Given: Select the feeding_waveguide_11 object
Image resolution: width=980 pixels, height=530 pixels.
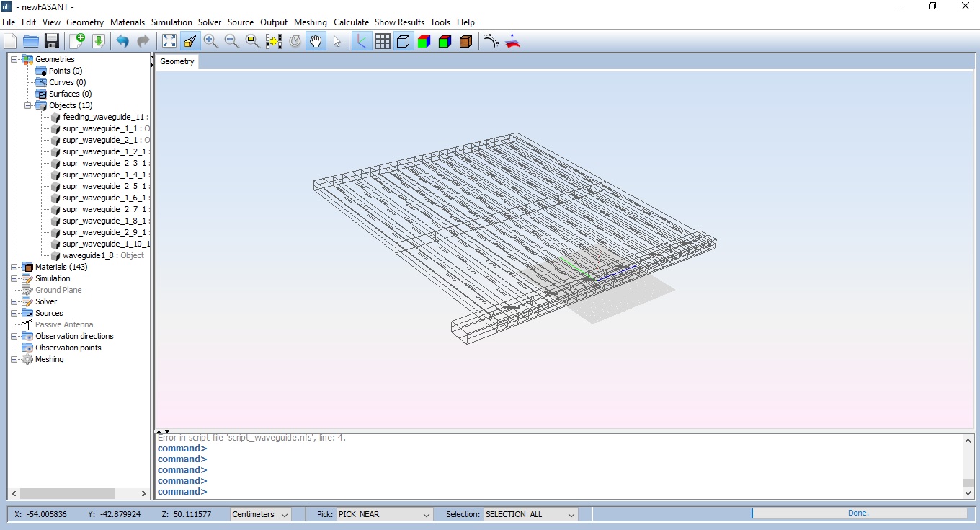Looking at the screenshot, I should 103,117.
